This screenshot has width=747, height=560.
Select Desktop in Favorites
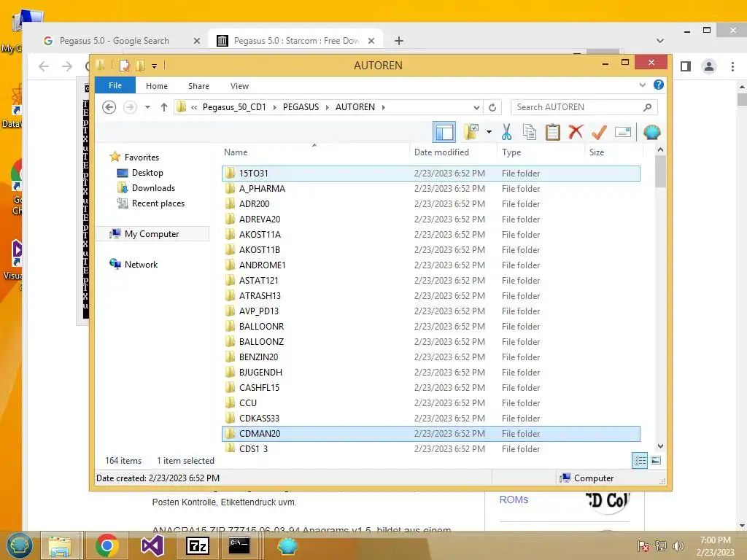tap(147, 173)
